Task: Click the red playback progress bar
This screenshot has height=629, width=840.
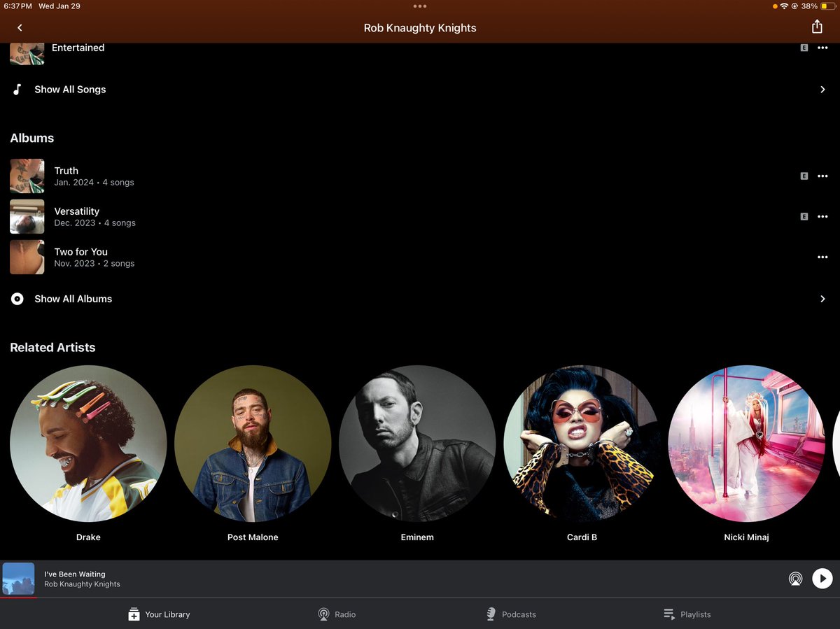Action: point(18,598)
